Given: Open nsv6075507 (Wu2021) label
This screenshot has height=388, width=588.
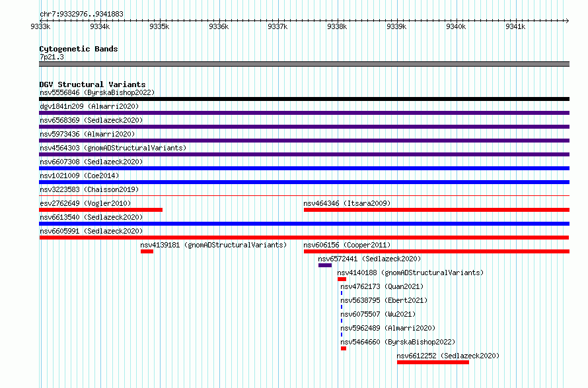Looking at the screenshot, I should click(378, 314).
